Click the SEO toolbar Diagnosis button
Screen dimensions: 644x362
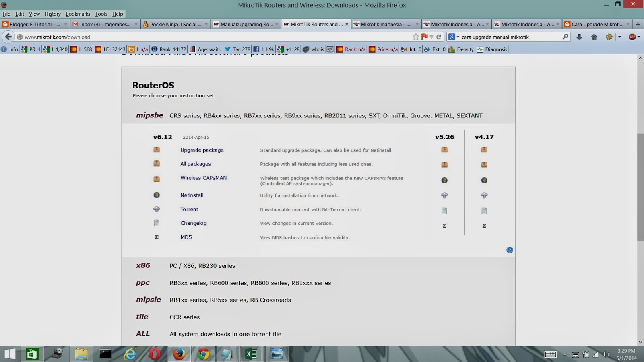pos(492,49)
